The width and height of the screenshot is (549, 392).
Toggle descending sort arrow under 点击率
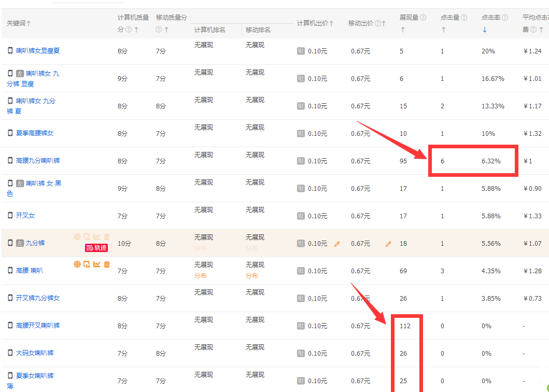tap(485, 30)
